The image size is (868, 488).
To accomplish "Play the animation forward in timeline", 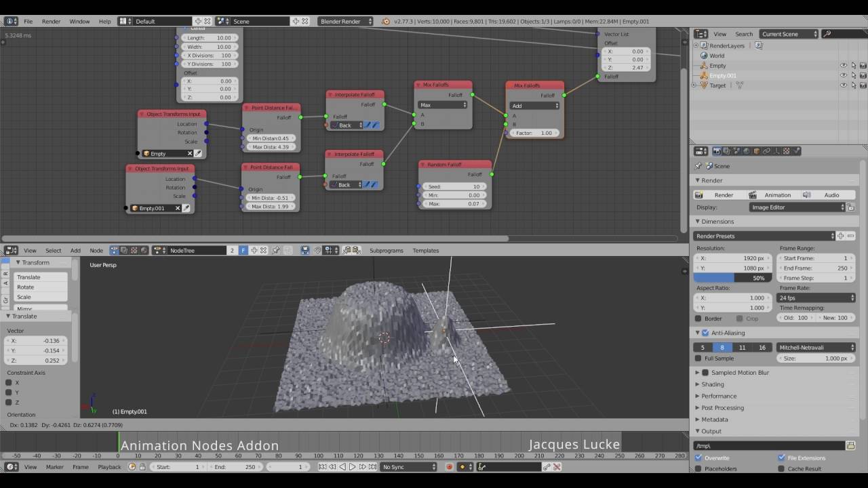I will click(352, 467).
